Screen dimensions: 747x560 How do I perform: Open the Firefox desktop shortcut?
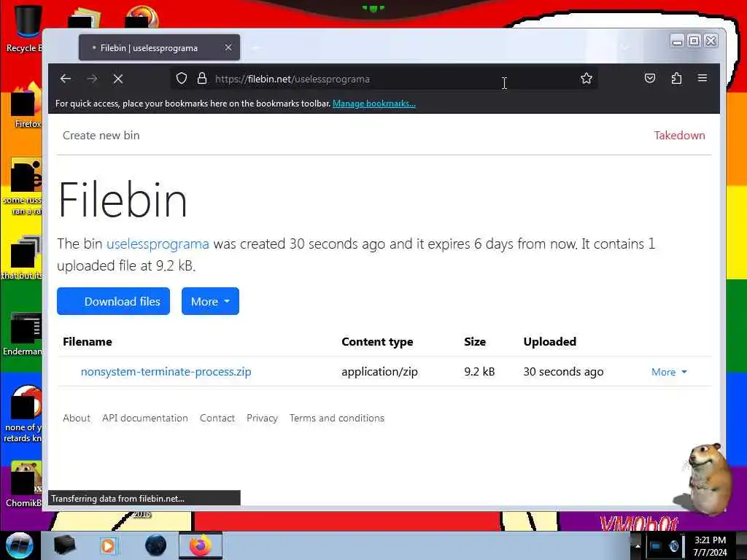click(x=25, y=105)
